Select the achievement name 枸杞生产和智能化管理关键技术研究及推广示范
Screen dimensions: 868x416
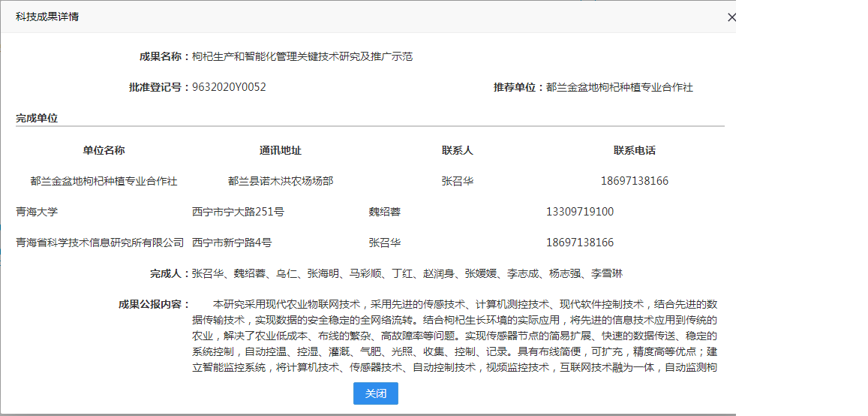tap(302, 56)
